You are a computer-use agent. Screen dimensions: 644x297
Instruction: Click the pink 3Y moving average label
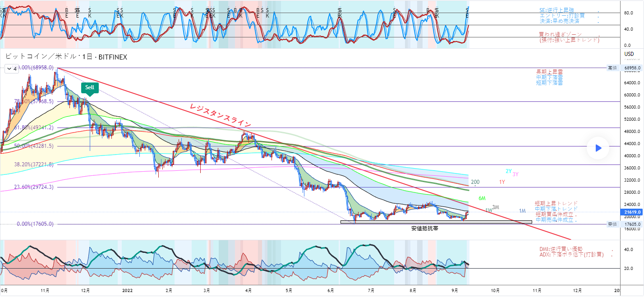click(515, 174)
